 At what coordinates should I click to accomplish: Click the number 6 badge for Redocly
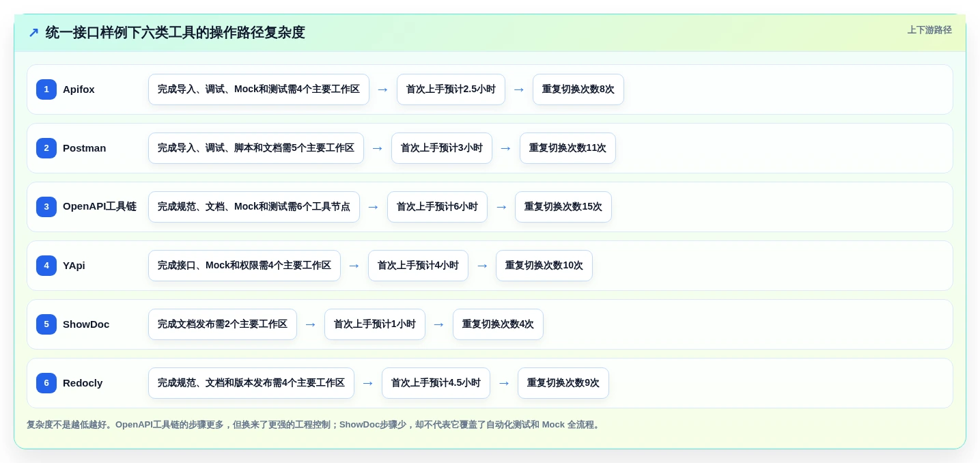[x=46, y=383]
